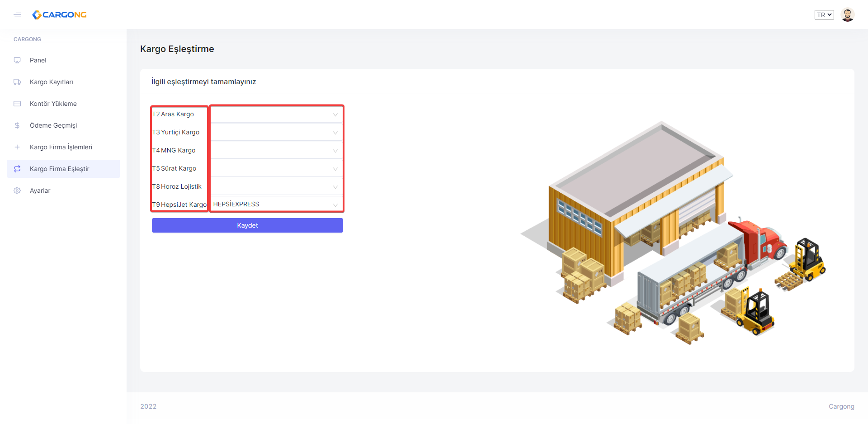Open Ayarlar settings menu item
This screenshot has width=868, height=424.
coord(63,191)
